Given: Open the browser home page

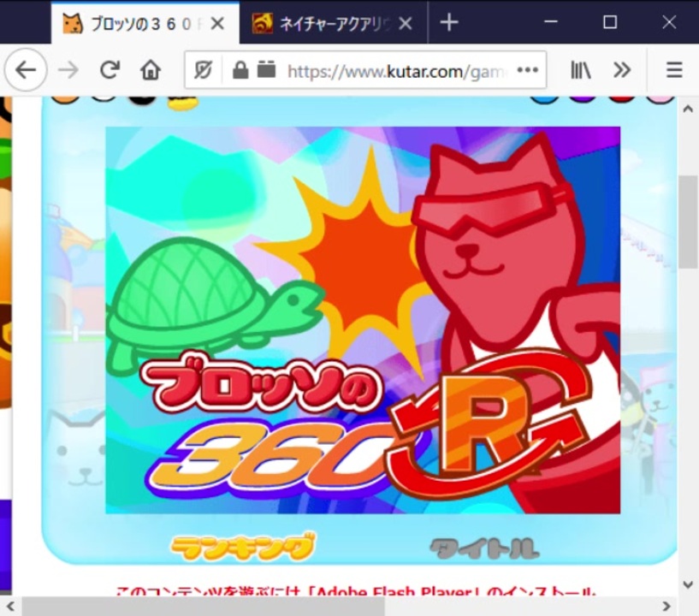Looking at the screenshot, I should [x=151, y=70].
